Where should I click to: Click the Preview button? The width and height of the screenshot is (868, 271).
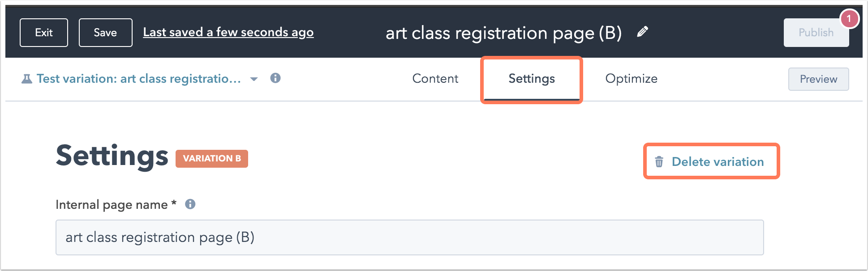818,79
